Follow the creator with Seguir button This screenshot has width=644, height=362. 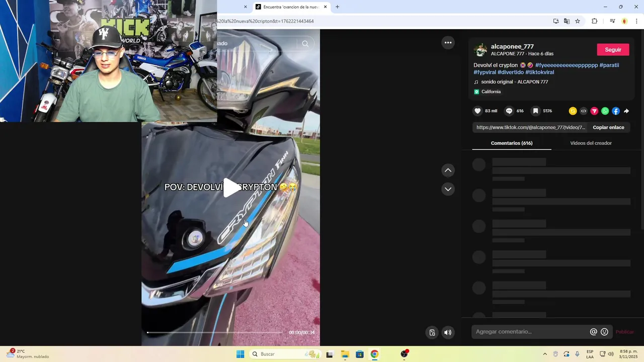pyautogui.click(x=613, y=50)
